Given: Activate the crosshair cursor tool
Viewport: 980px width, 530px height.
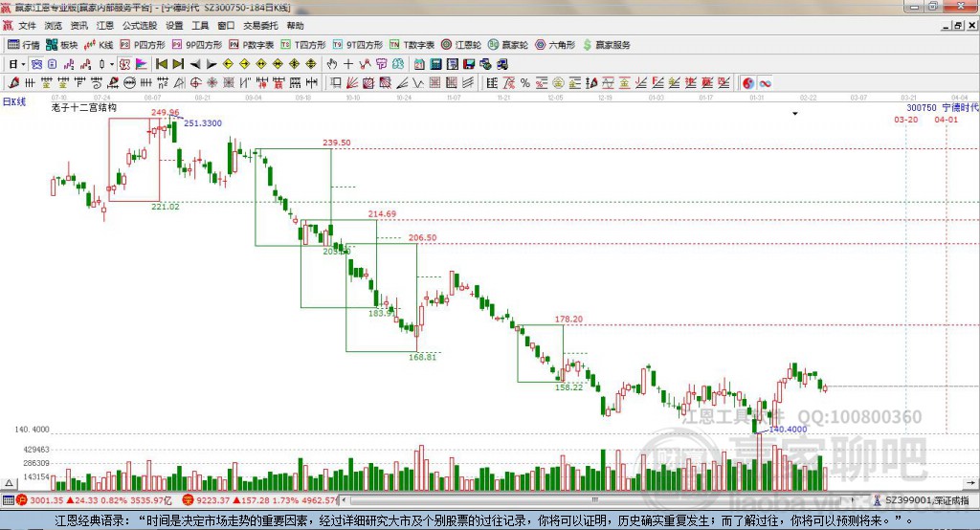Looking at the screenshot, I should pos(348,64).
